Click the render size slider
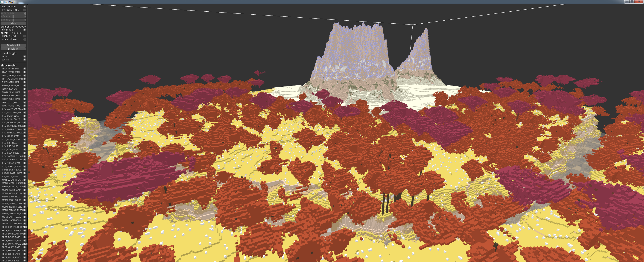 click(x=13, y=13)
